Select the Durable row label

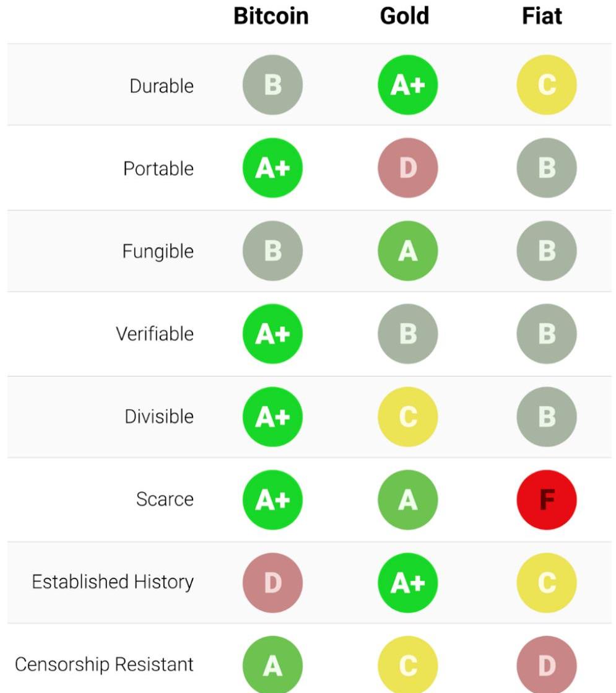(162, 86)
